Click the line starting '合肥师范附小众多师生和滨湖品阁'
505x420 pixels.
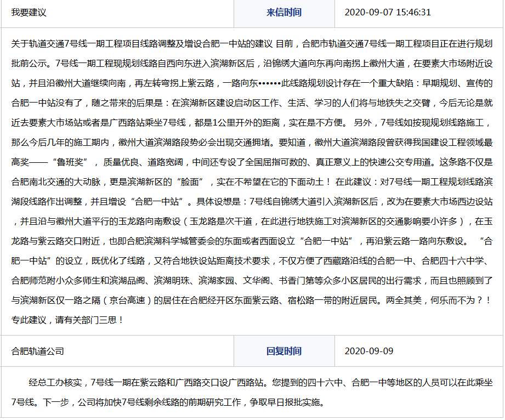point(252,281)
